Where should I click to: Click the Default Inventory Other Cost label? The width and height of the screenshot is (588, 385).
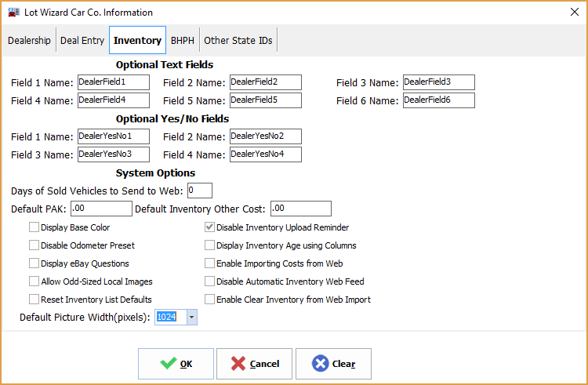[200, 209]
